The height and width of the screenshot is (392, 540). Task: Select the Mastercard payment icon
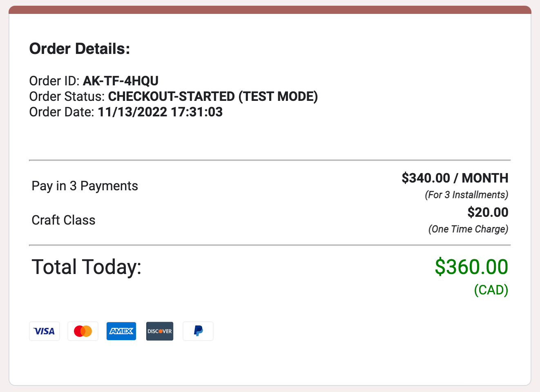[83, 331]
